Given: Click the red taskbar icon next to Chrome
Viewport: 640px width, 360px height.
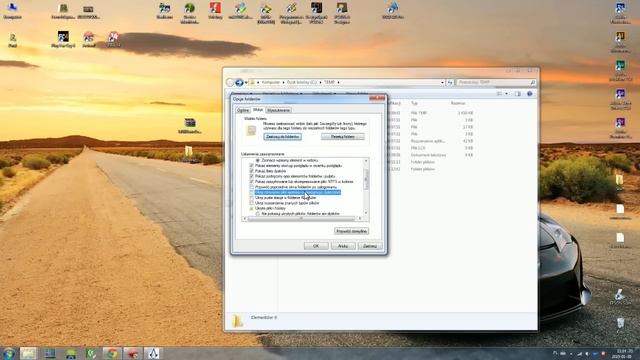Looking at the screenshot, I should [x=132, y=353].
